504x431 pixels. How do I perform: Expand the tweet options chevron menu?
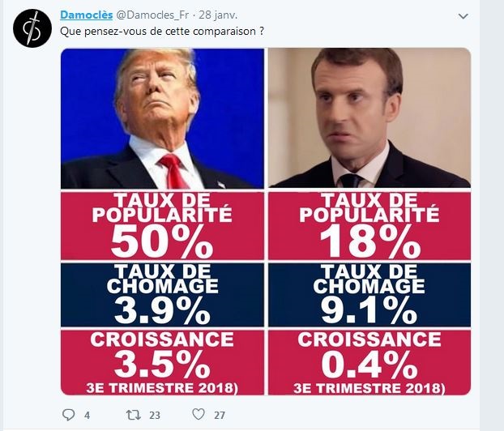[x=463, y=16]
